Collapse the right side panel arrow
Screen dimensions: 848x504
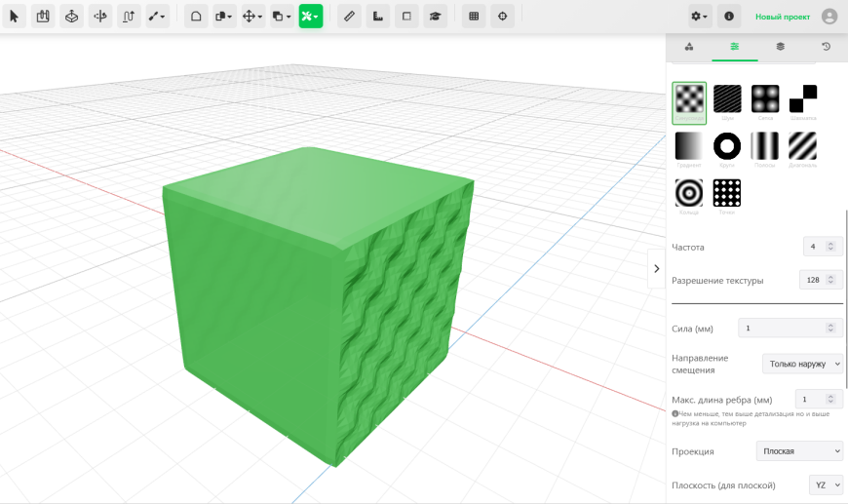657,268
